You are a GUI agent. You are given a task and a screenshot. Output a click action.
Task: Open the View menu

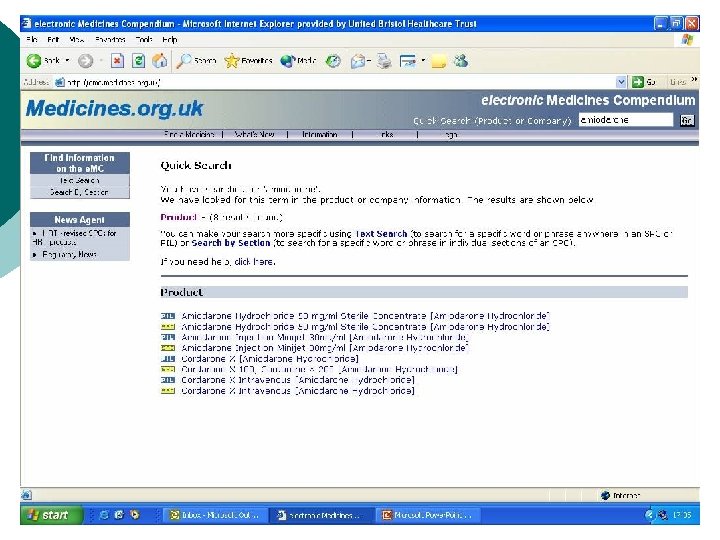click(x=77, y=39)
